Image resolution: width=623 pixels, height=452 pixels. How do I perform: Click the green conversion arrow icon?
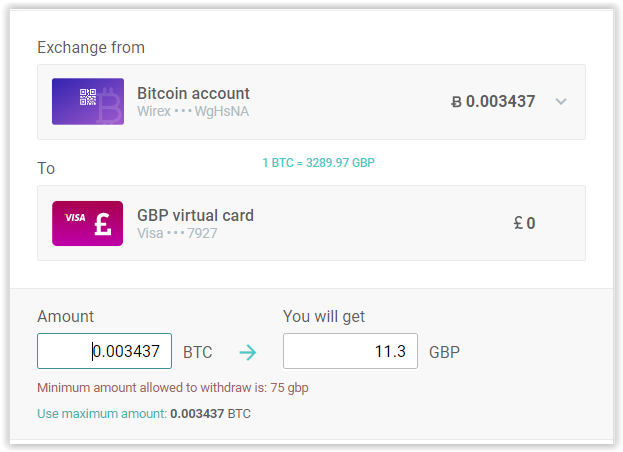[x=248, y=352]
